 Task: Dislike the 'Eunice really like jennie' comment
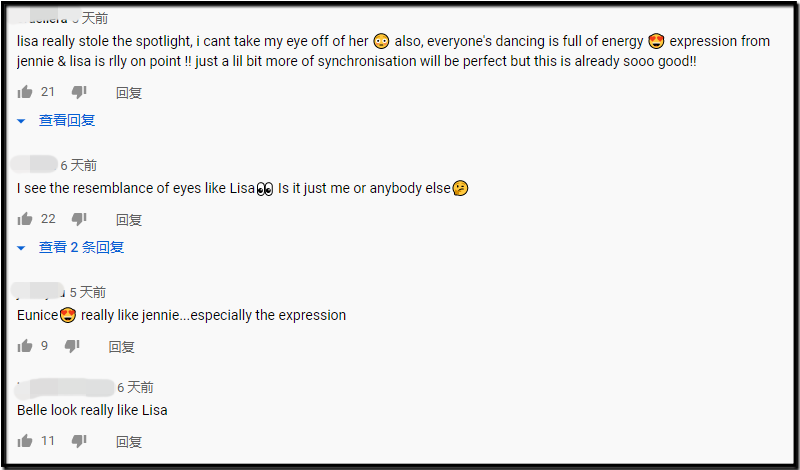pos(72,346)
